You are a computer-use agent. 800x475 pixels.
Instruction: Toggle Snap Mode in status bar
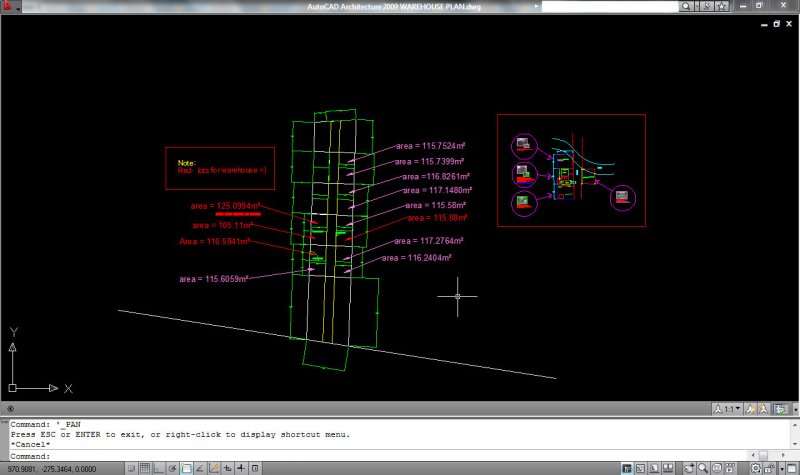[132, 468]
